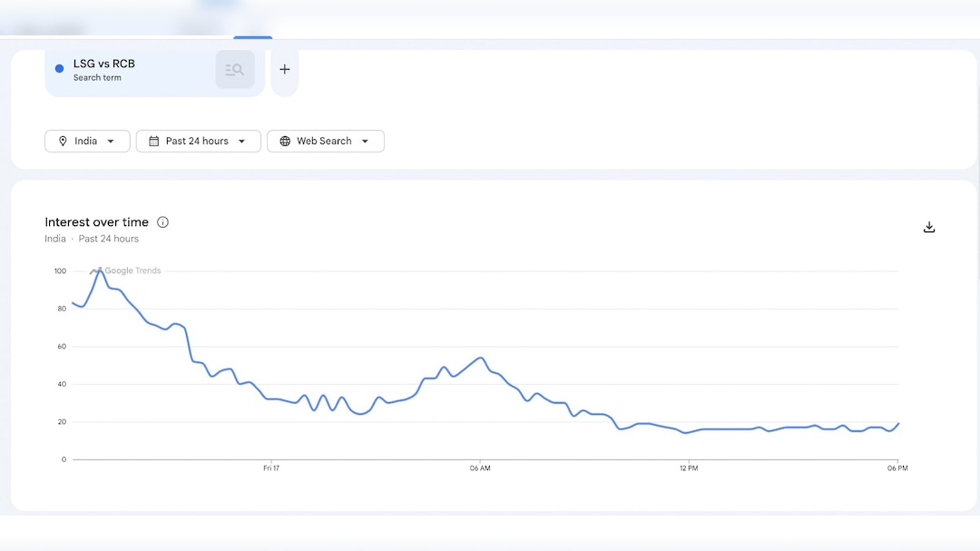Expand the Web Search type dropdown
Viewport: 980px width, 551px height.
point(365,142)
